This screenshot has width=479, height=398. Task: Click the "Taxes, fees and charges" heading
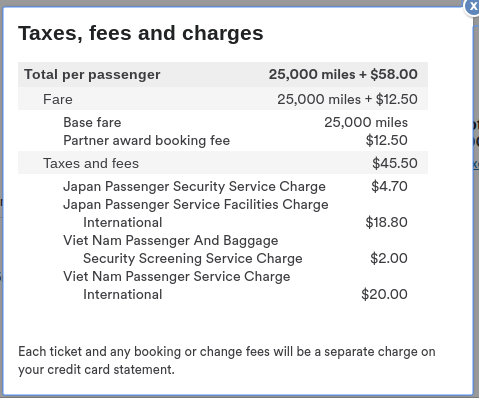[x=141, y=33]
